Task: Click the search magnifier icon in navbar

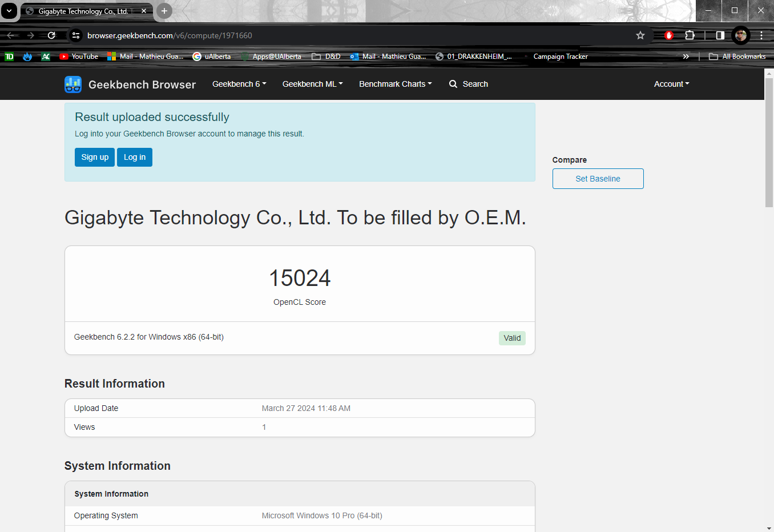Action: (453, 84)
